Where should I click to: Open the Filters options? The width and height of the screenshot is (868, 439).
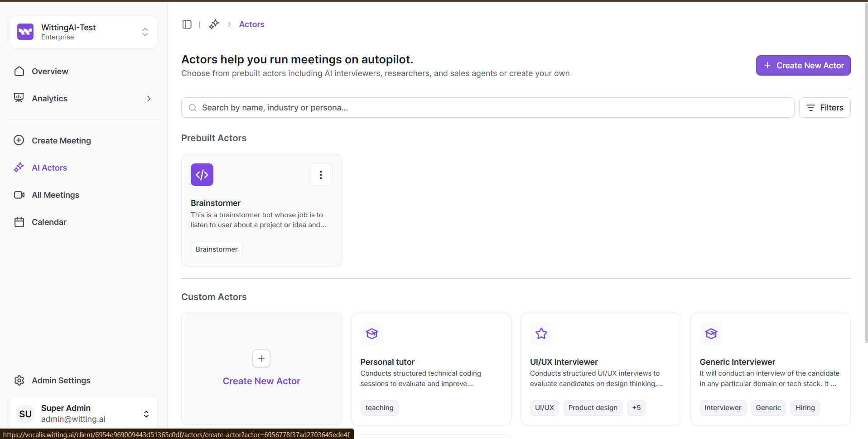point(825,108)
